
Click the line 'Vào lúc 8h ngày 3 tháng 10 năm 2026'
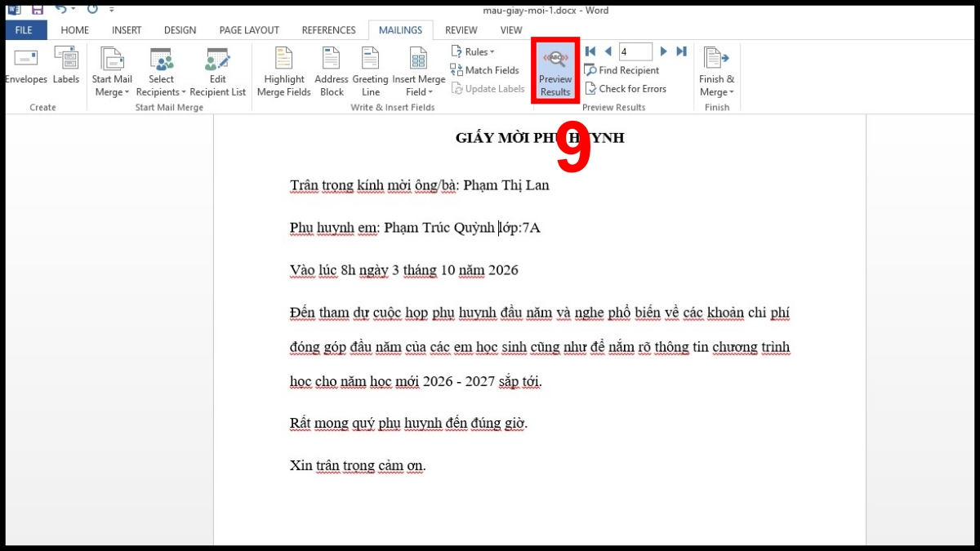tap(404, 270)
